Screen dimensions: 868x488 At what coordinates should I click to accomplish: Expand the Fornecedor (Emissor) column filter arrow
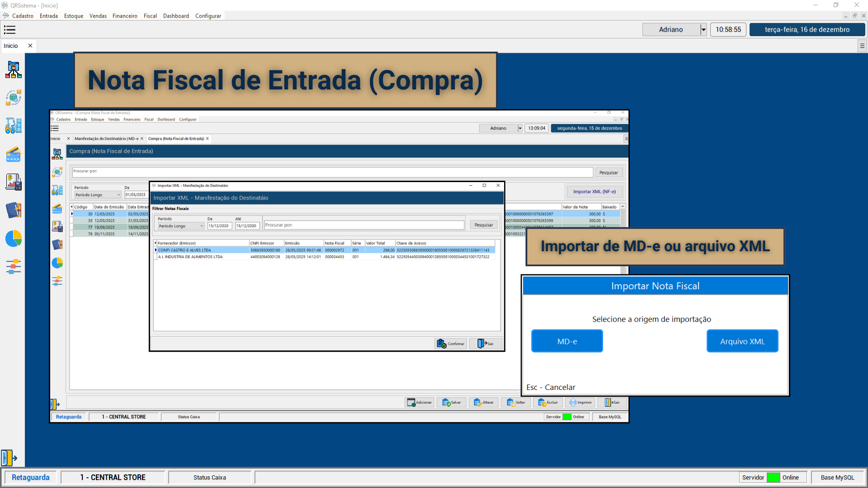pyautogui.click(x=156, y=243)
